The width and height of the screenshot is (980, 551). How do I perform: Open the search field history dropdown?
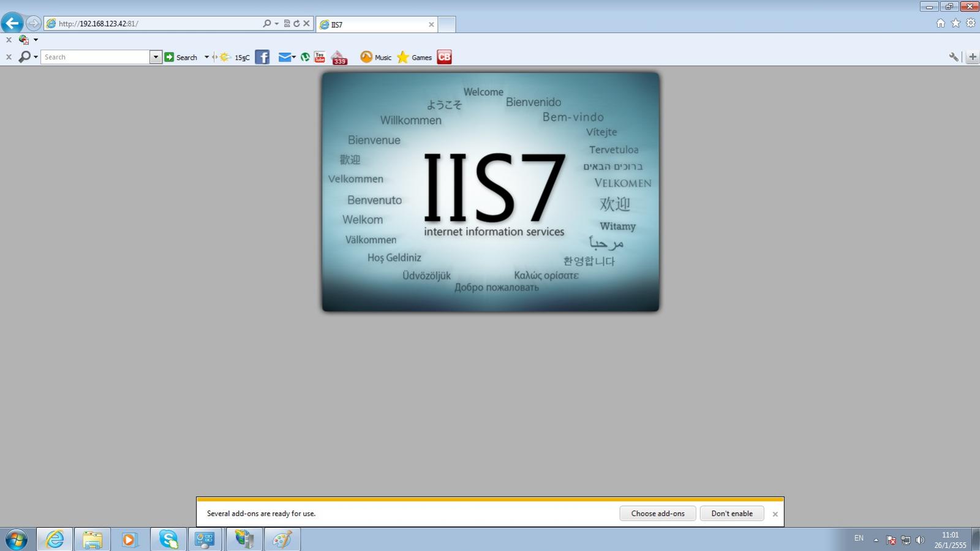click(156, 57)
